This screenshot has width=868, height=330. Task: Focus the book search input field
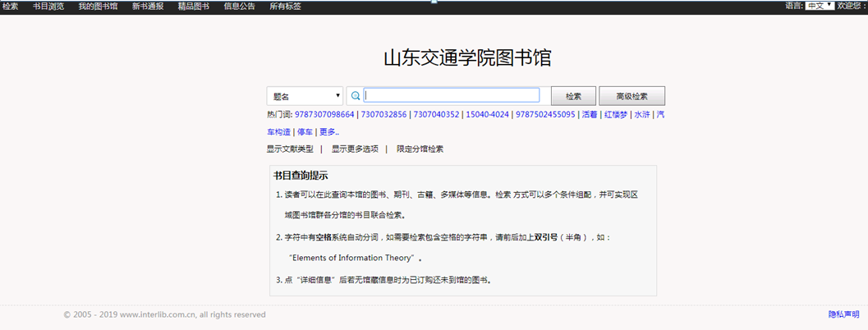451,95
